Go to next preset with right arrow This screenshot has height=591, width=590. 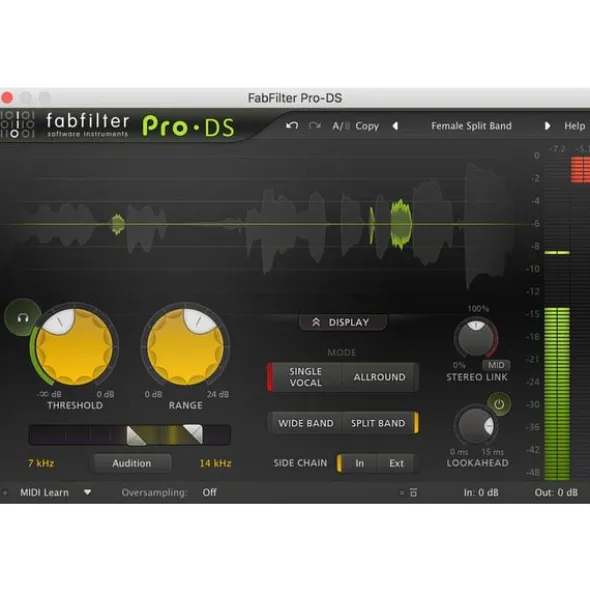[x=547, y=126]
